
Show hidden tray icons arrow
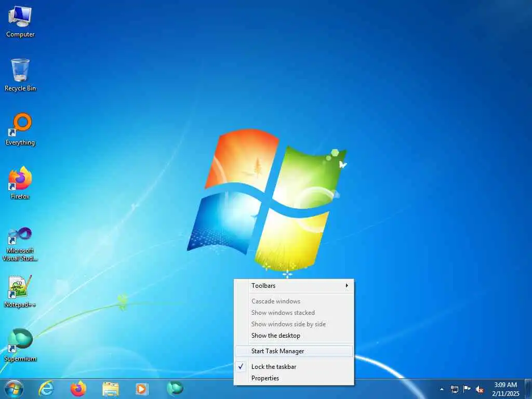pyautogui.click(x=442, y=389)
